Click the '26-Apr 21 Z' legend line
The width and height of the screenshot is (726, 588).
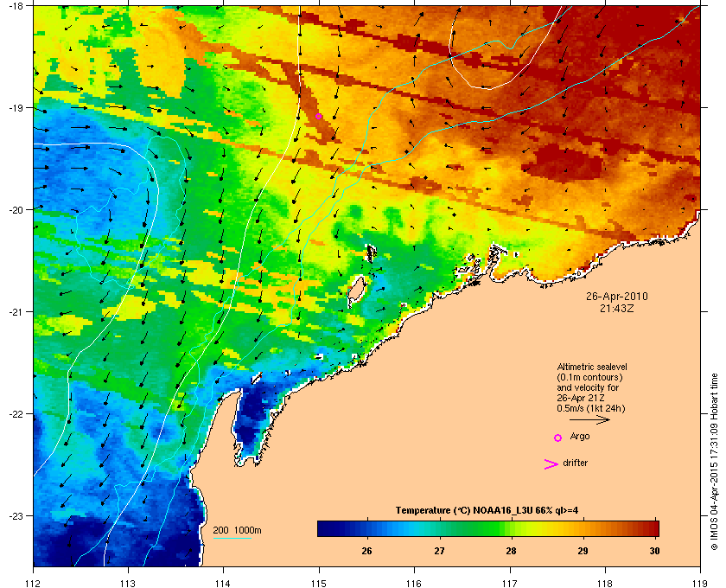tap(581, 398)
